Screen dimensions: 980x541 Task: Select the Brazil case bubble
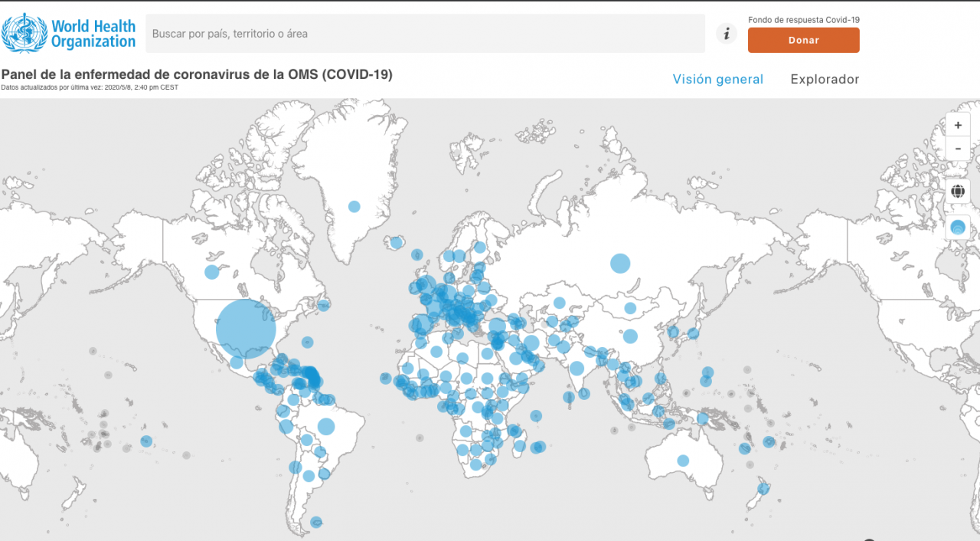click(x=326, y=426)
